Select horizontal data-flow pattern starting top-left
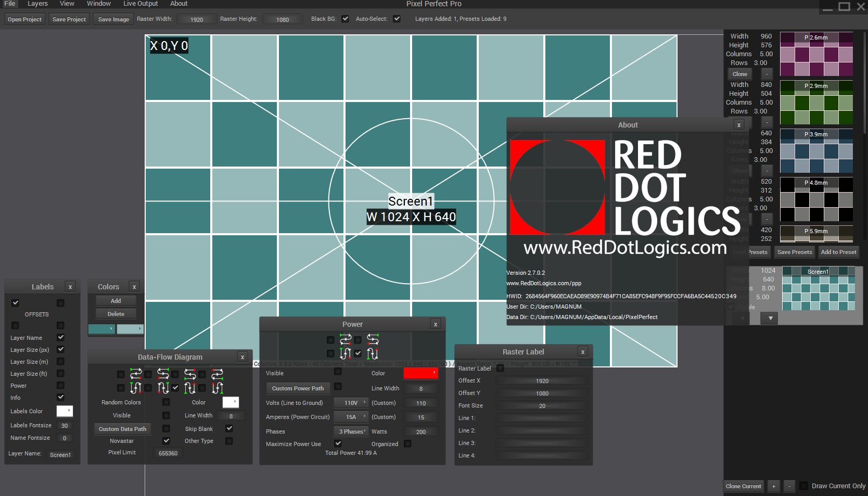 click(136, 374)
